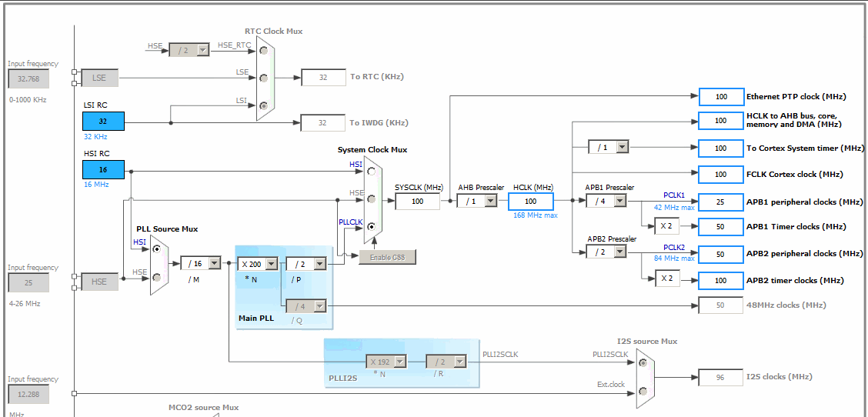868x417 pixels.
Task: Select HSI in PLL Source Mux
Action: 157,249
